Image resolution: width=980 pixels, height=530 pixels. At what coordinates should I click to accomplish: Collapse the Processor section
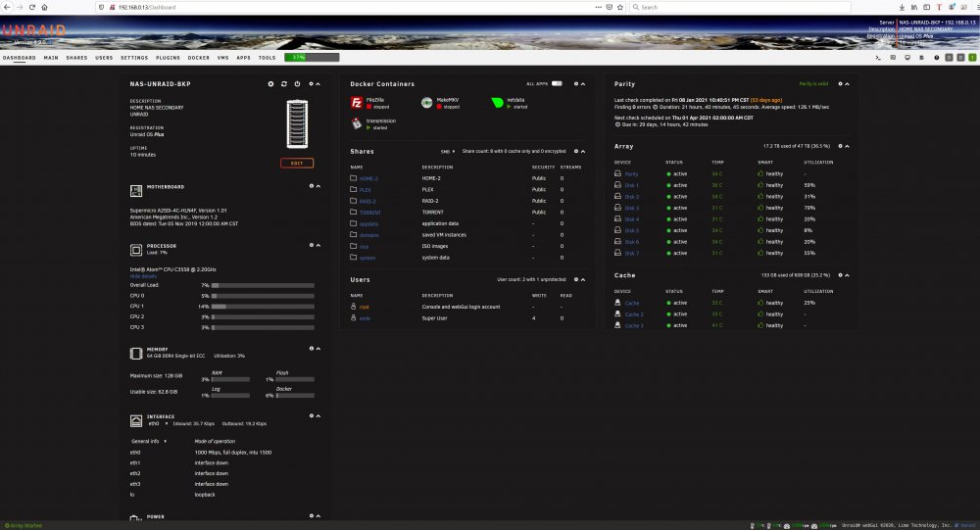point(318,245)
